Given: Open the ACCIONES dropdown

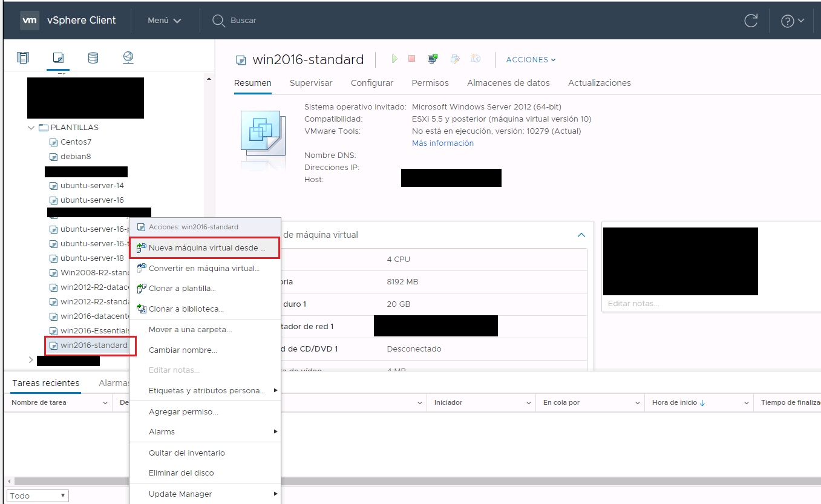Looking at the screenshot, I should pos(531,59).
